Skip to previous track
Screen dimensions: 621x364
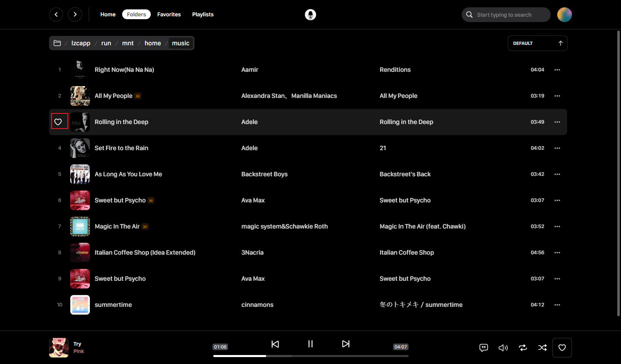pyautogui.click(x=275, y=344)
